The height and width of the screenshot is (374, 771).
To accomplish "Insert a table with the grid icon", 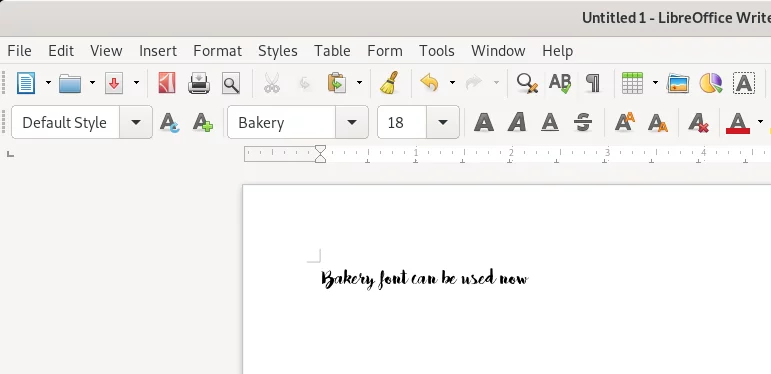I will click(x=632, y=83).
